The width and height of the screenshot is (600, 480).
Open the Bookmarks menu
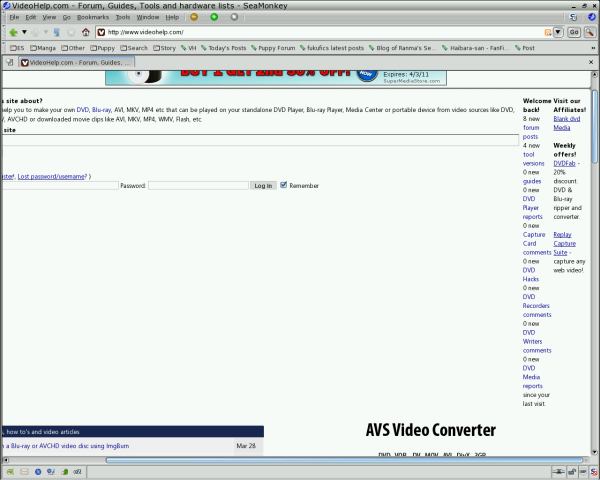pyautogui.click(x=93, y=17)
